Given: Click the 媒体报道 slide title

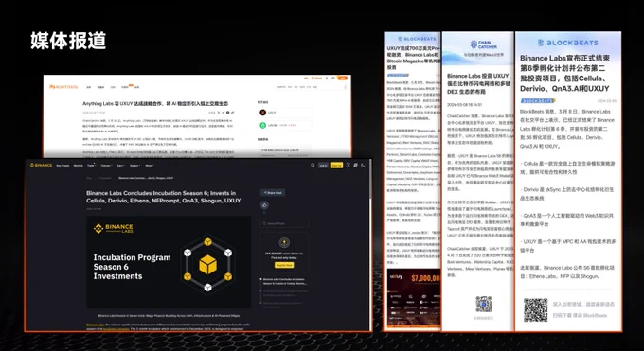Looking at the screenshot, I should (68, 41).
